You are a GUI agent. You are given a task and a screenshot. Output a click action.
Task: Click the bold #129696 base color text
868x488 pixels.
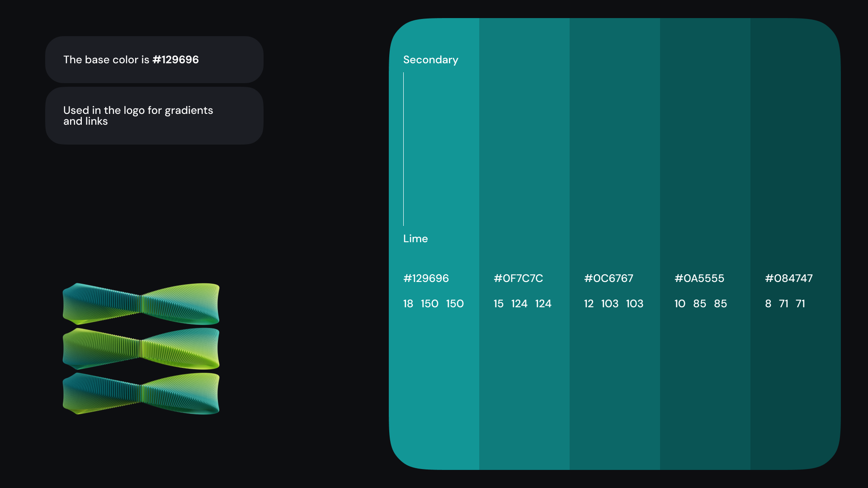[175, 60]
